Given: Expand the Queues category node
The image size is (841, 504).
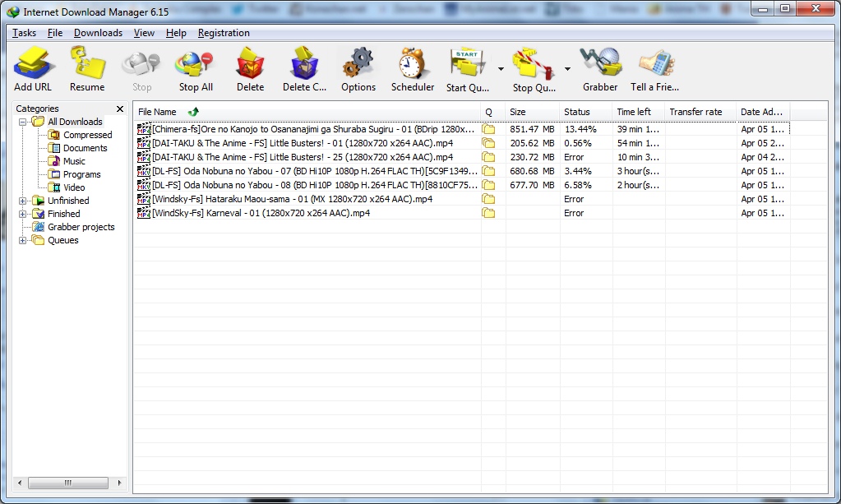Looking at the screenshot, I should point(22,240).
